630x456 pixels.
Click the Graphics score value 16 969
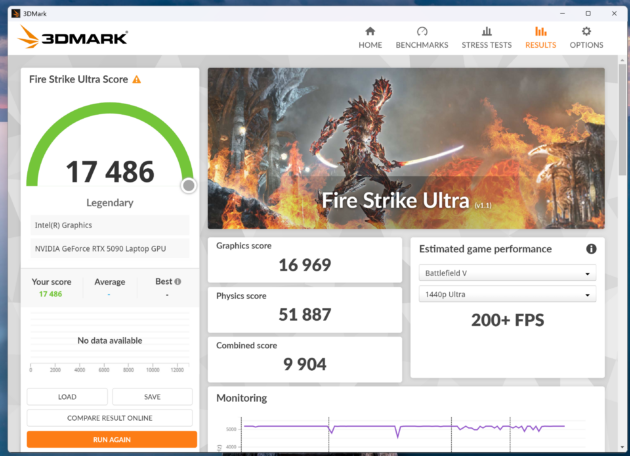pos(305,265)
